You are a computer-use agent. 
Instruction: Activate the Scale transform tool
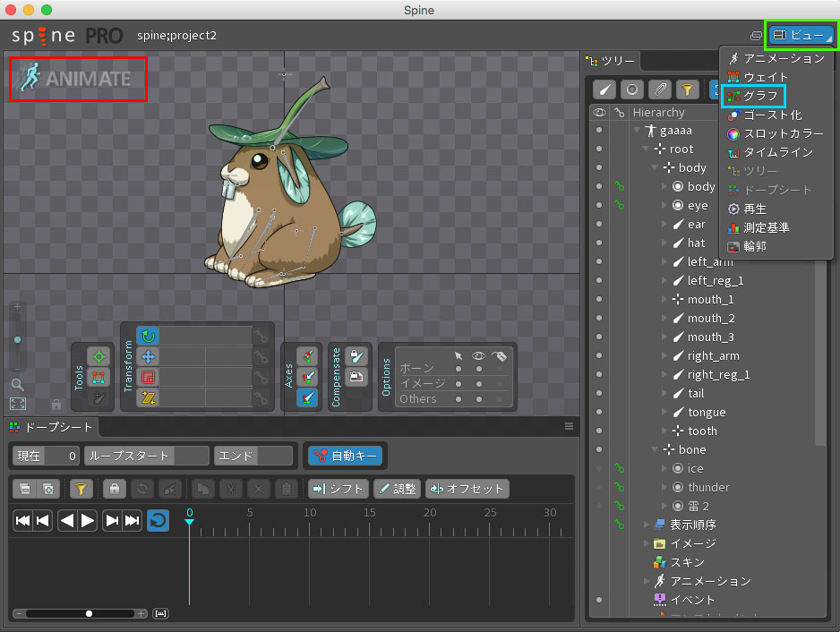click(x=148, y=378)
